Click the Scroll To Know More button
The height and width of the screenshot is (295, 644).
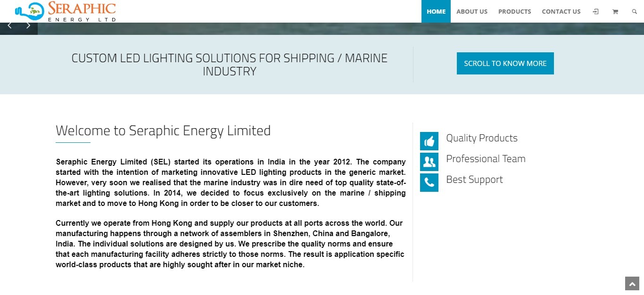[505, 63]
